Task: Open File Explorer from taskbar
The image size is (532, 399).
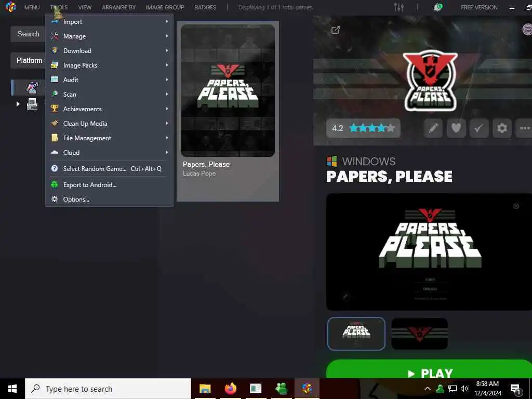Action: [205, 389]
